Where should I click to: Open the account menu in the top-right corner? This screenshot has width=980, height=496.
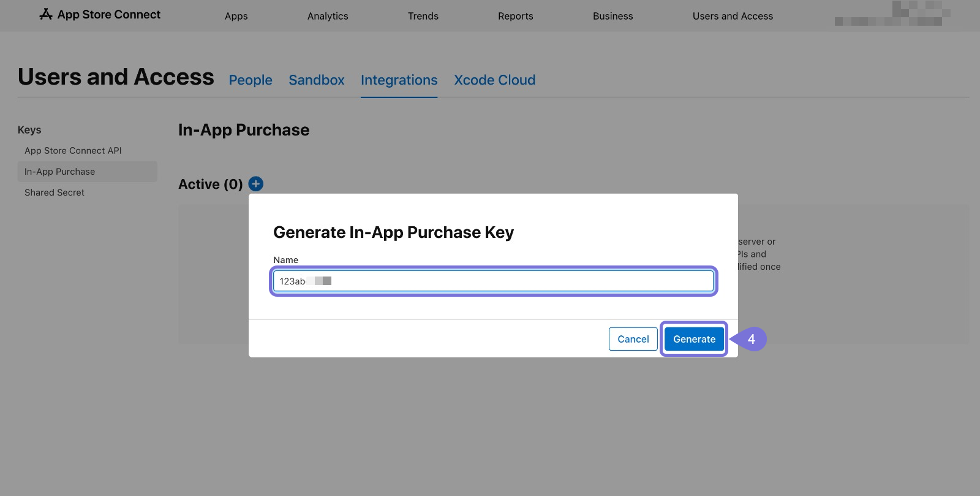[892, 15]
